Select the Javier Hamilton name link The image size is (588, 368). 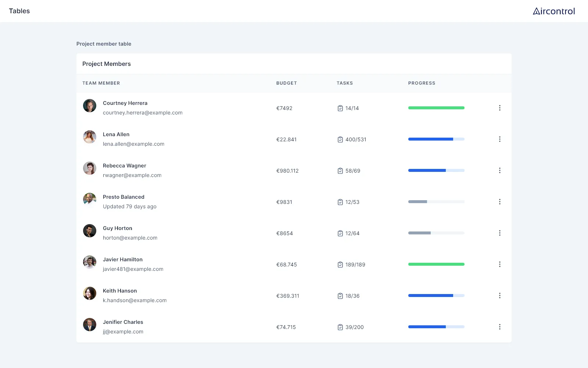[123, 259]
